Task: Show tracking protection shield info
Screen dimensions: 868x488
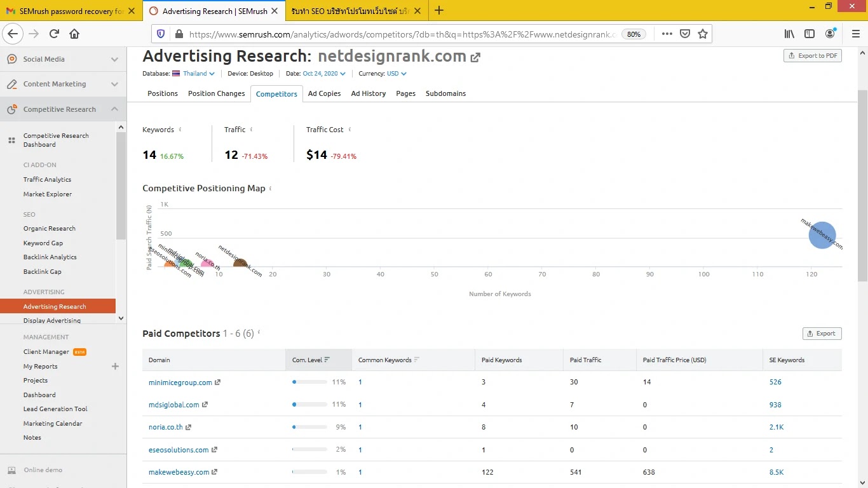Action: [161, 34]
